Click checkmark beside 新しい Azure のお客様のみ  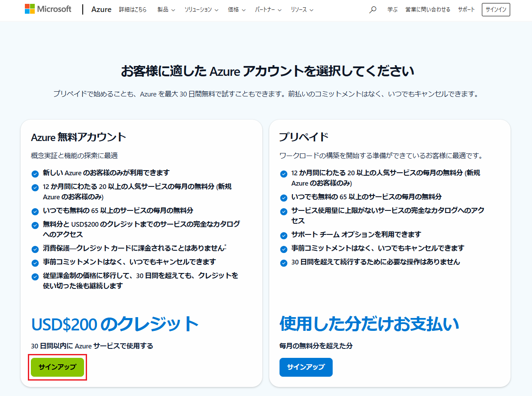pos(35,174)
